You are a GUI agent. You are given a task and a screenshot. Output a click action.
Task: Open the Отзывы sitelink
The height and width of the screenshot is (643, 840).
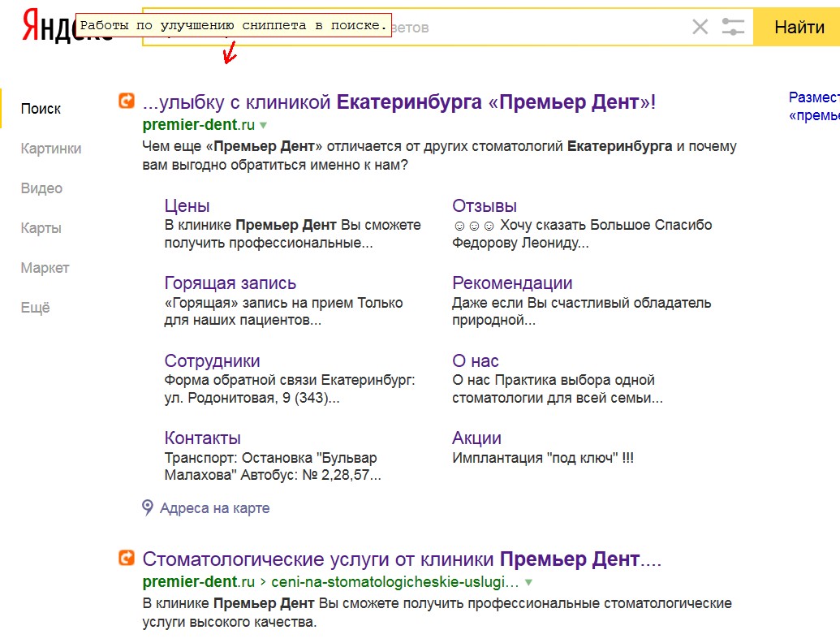coord(485,205)
